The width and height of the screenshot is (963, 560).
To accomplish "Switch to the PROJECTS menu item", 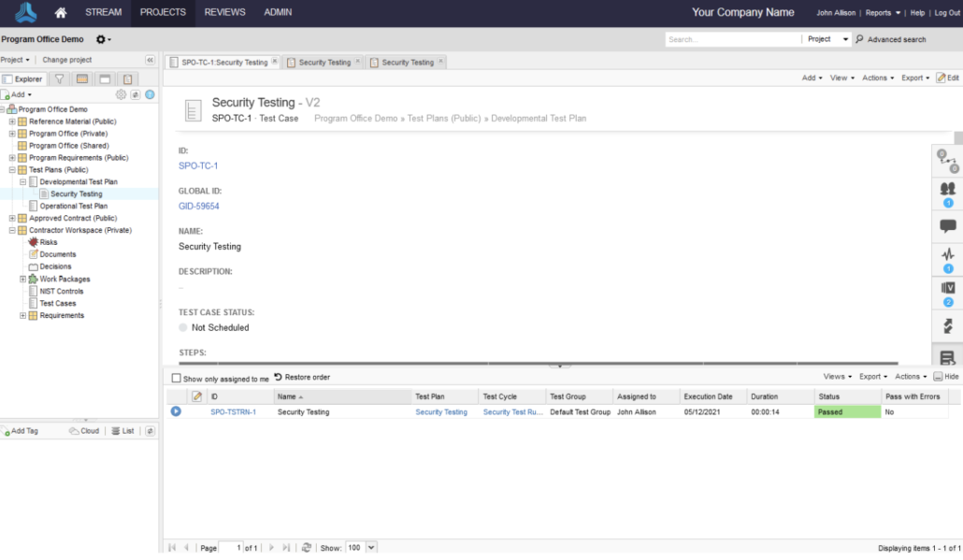I will tap(162, 12).
